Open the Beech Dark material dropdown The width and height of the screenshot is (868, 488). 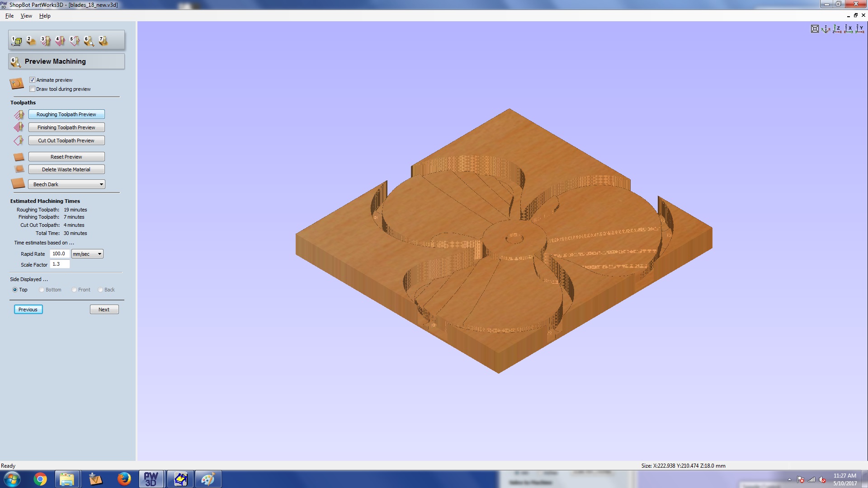click(x=66, y=184)
